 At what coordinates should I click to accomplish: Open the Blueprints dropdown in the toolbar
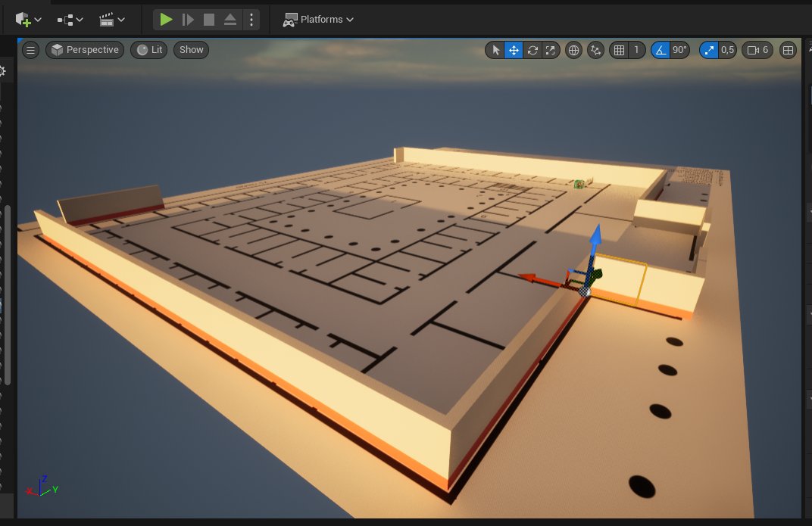tap(70, 20)
